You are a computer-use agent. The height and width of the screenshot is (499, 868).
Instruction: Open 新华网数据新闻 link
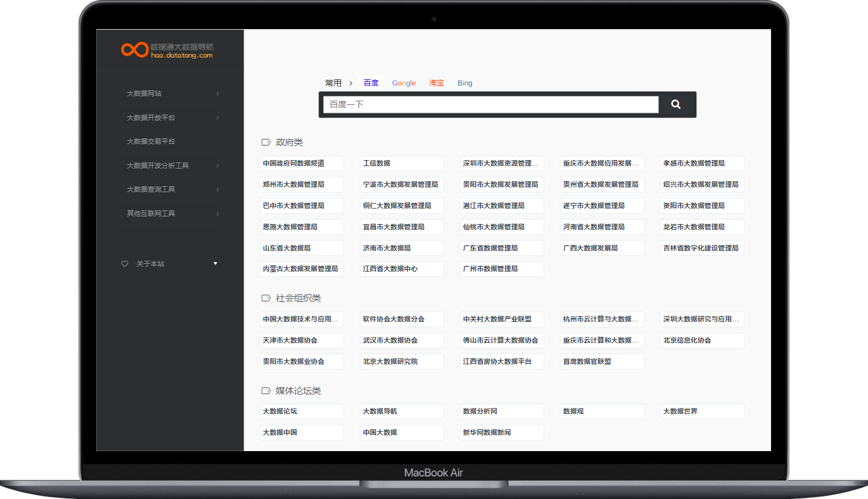[x=502, y=432]
